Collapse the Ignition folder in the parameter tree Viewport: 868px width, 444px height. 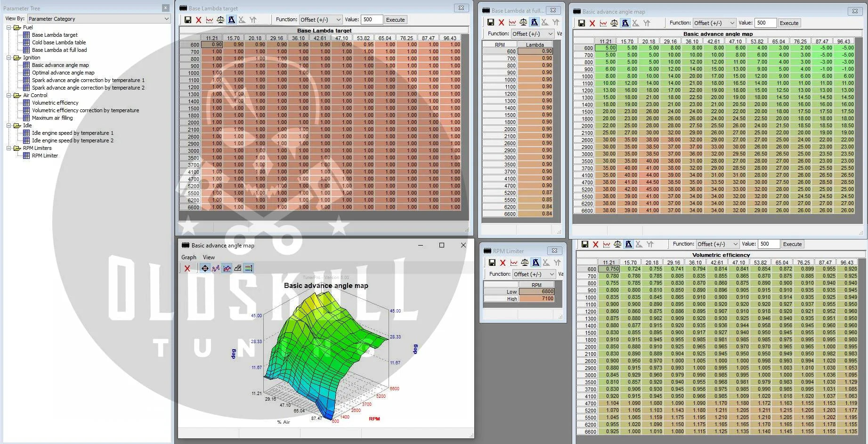(9, 58)
